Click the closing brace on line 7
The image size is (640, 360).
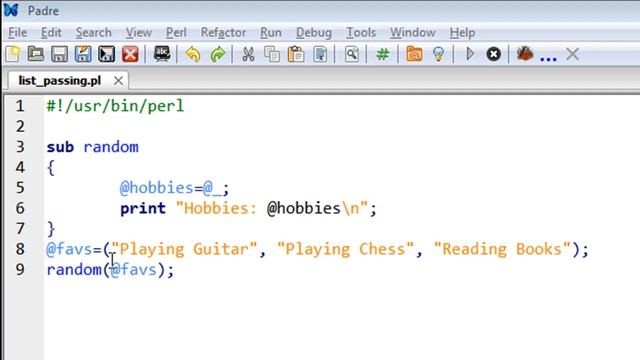click(x=51, y=229)
